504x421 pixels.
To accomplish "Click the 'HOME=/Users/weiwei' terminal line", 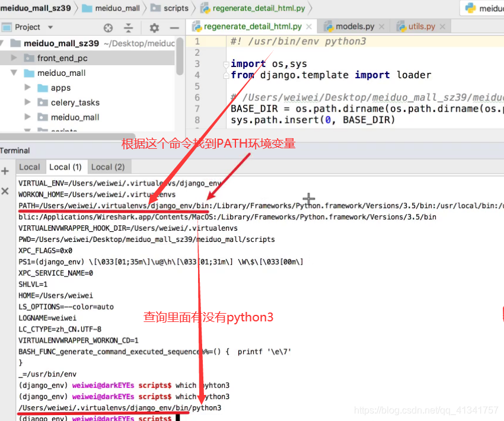I will coord(56,295).
